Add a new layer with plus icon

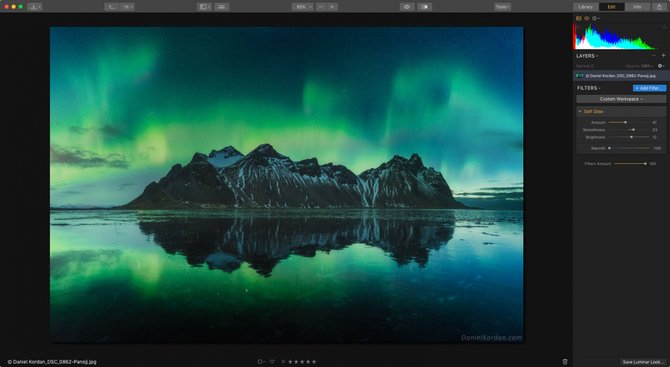coord(664,56)
